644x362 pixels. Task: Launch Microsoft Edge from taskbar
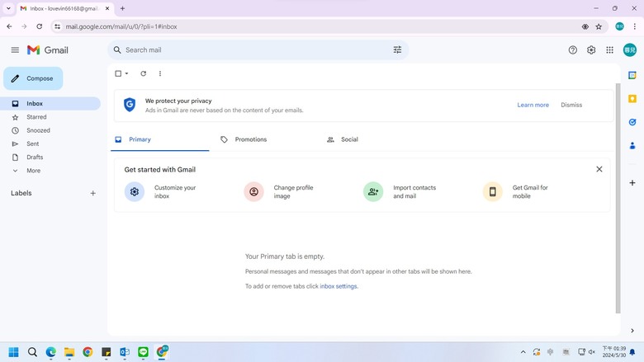coord(51,352)
